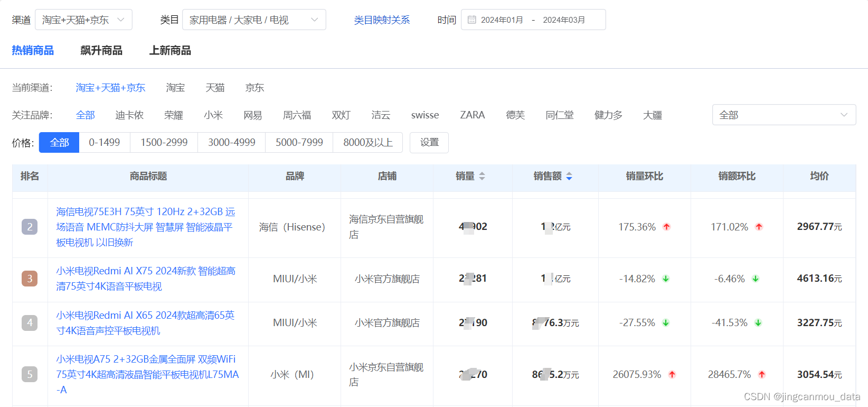Filter by brand 迪卡侬
The image size is (868, 407).
[129, 115]
